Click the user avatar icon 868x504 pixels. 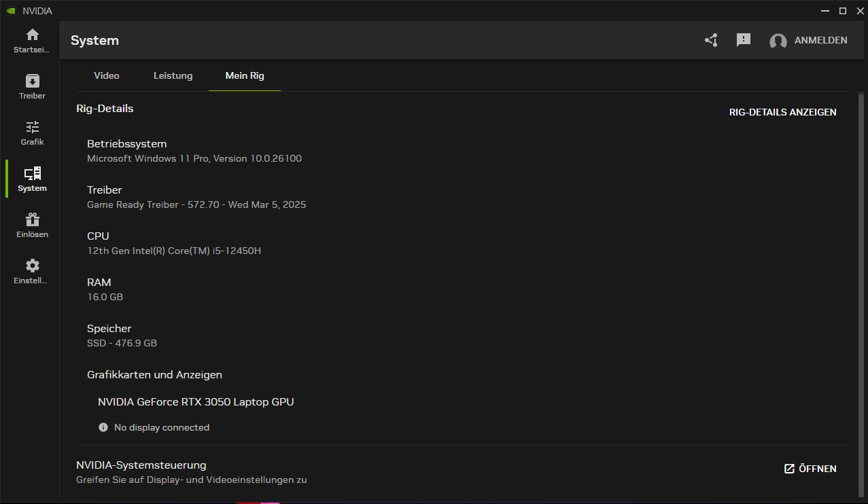click(x=778, y=41)
